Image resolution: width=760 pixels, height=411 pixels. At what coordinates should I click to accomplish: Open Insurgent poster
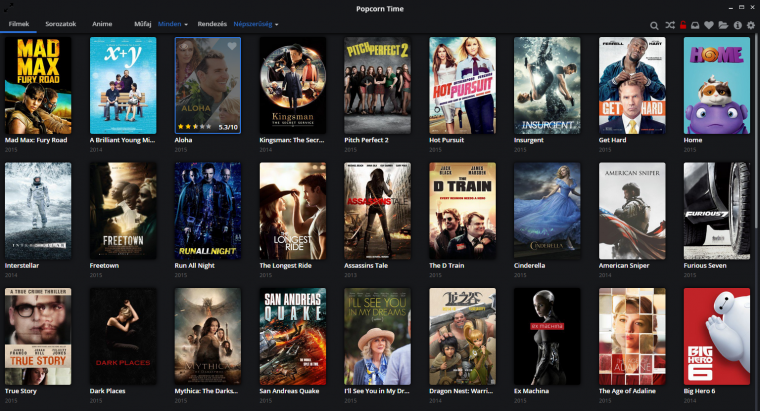[547, 85]
